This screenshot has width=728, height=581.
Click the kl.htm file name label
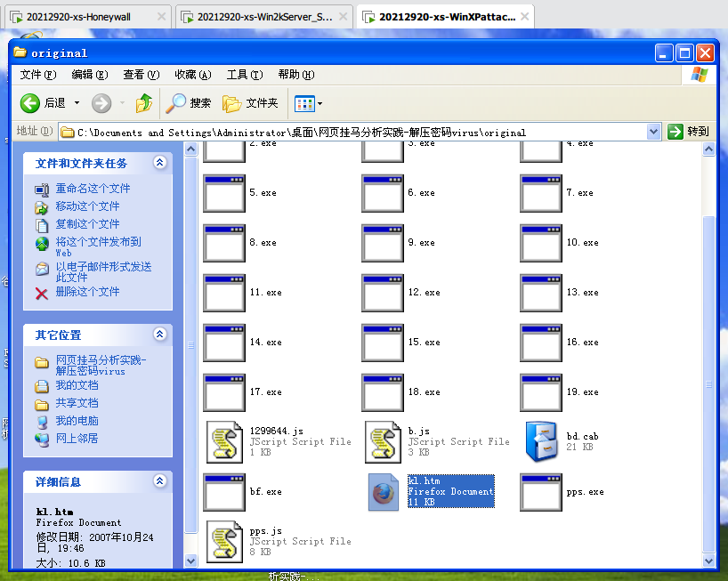point(424,480)
